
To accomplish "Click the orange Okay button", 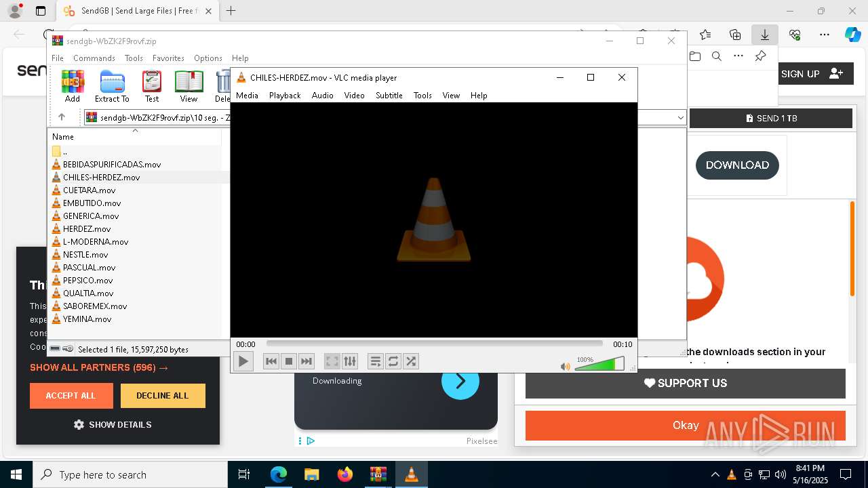I will coord(685,426).
